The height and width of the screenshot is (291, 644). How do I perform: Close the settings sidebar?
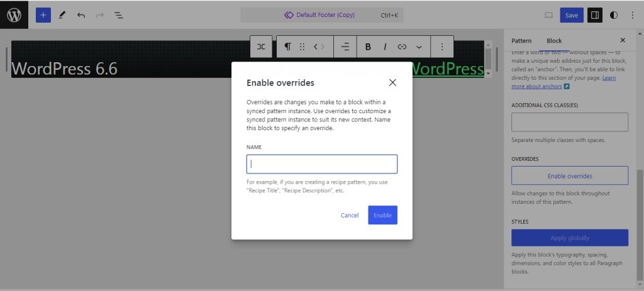tap(622, 40)
